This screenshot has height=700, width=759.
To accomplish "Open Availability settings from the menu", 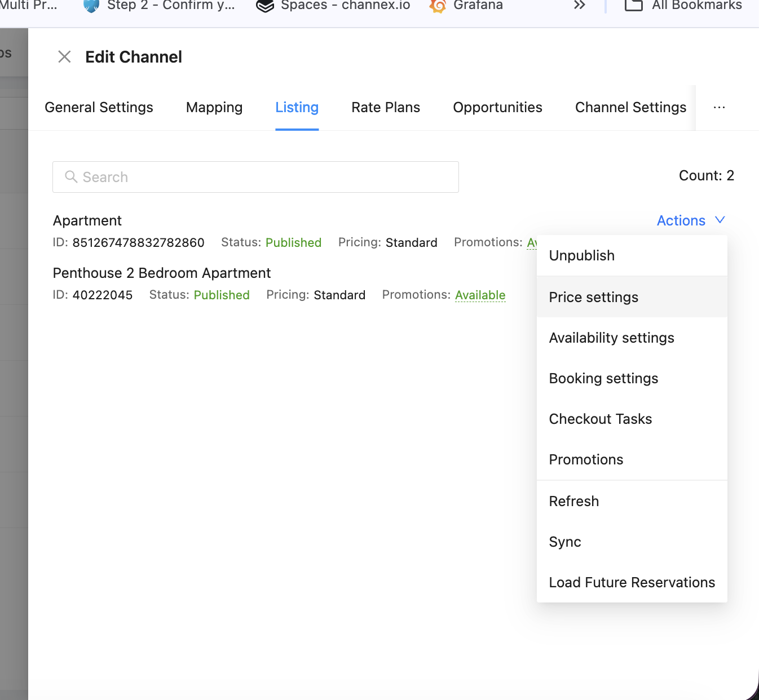I will point(632,338).
